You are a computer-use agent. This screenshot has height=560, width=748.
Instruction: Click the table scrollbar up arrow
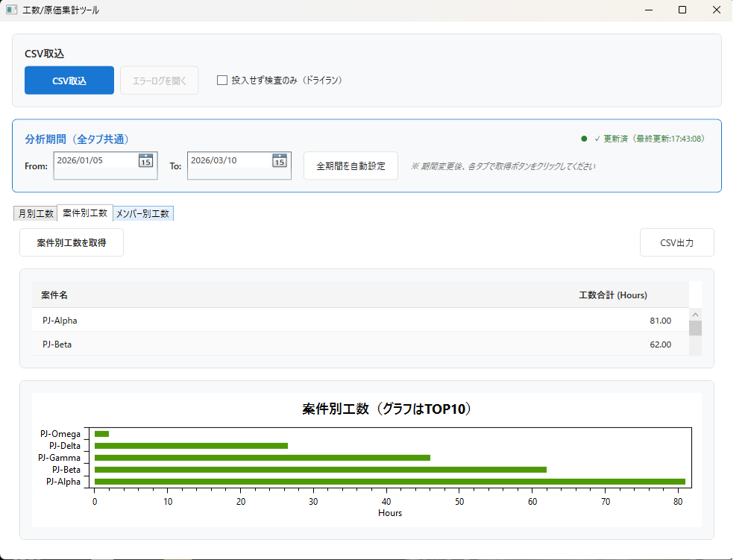tap(695, 315)
